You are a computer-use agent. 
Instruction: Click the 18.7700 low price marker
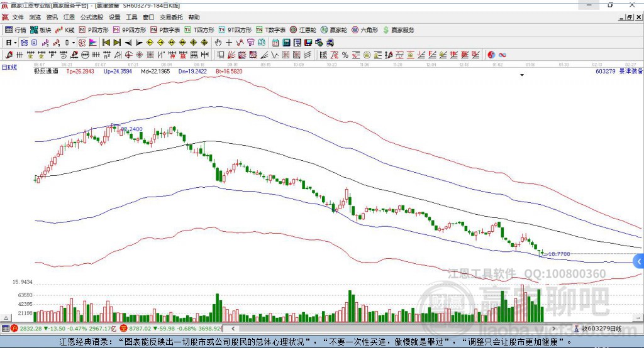click(559, 254)
